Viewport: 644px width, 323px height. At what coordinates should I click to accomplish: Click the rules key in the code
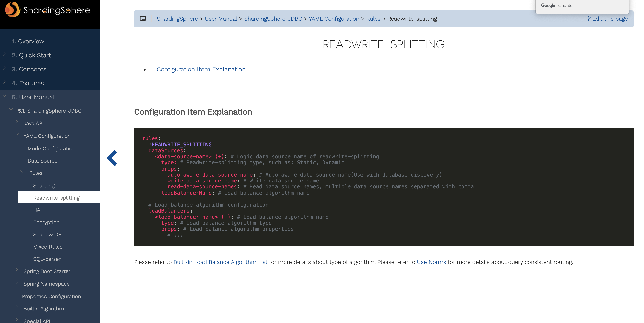(150, 138)
